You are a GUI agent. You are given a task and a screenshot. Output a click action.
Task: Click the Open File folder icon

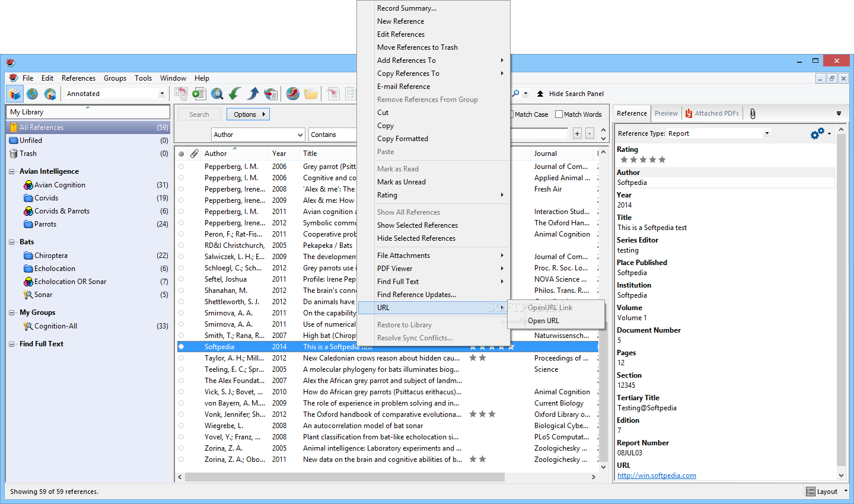[311, 94]
